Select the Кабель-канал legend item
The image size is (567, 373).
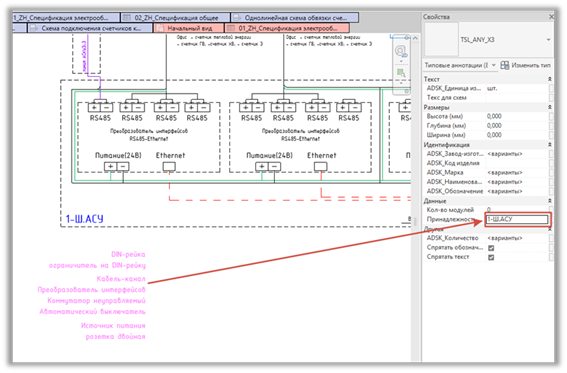(x=121, y=279)
